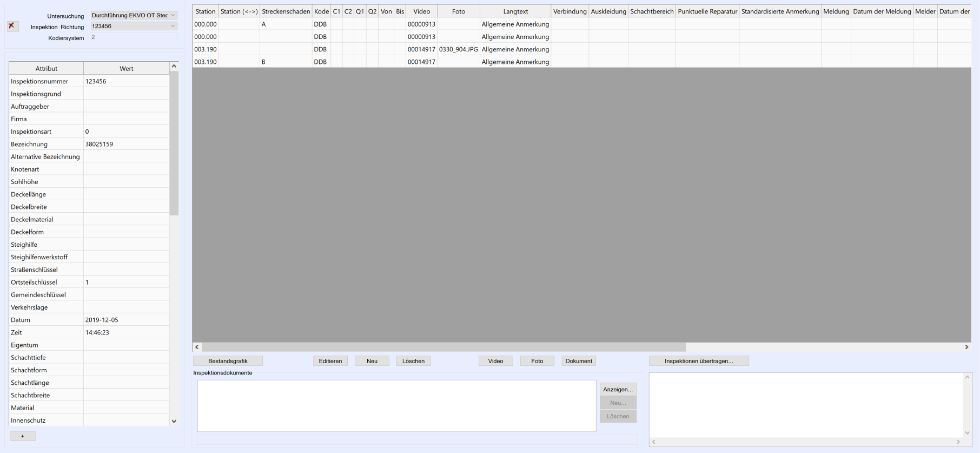Create new entry with Neu button
The width and height of the screenshot is (980, 453).
372,361
